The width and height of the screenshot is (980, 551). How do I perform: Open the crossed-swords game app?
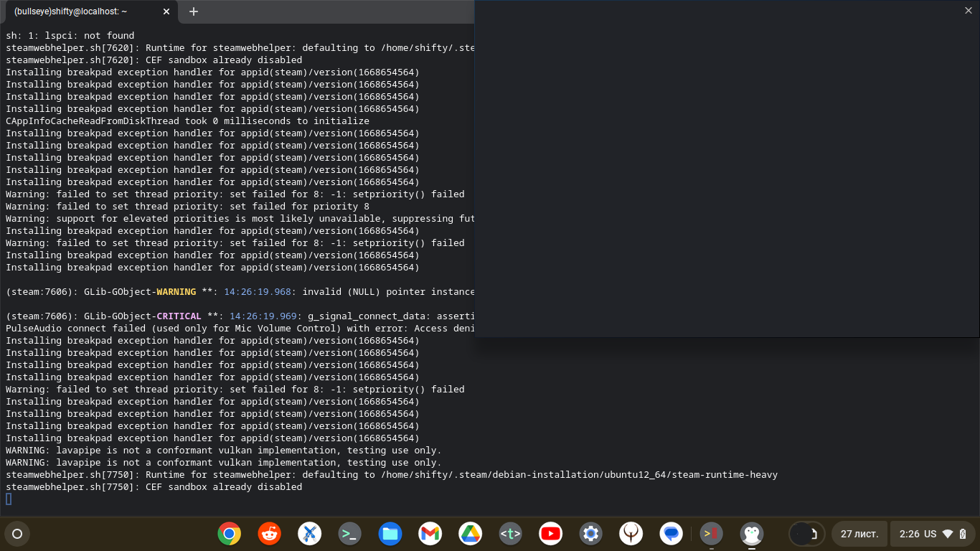309,534
